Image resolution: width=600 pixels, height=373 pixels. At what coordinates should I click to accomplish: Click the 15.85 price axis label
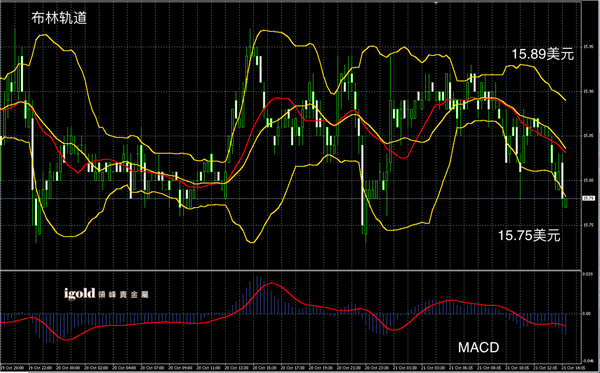[x=588, y=136]
